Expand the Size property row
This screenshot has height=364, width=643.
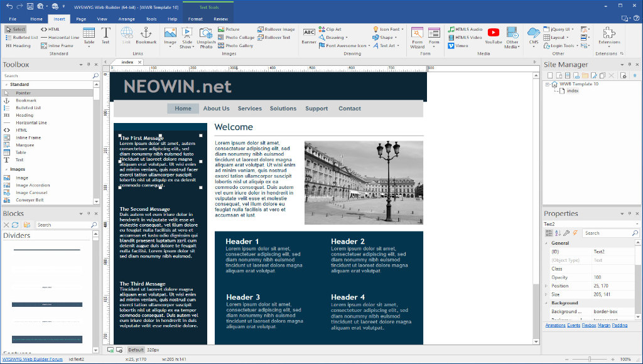[546, 294]
